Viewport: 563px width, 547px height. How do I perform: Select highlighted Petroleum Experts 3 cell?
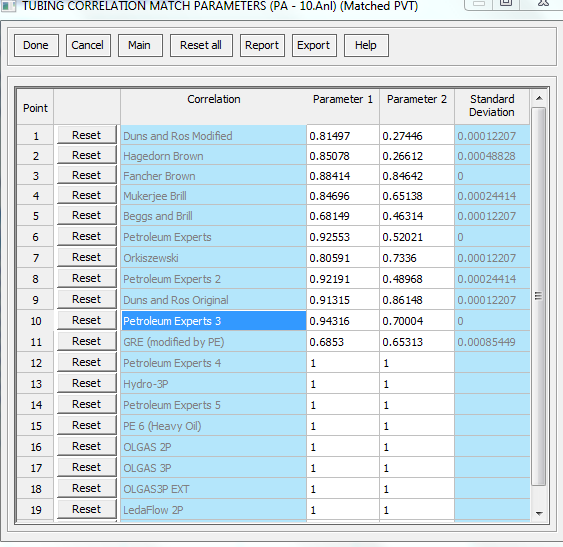(x=214, y=320)
